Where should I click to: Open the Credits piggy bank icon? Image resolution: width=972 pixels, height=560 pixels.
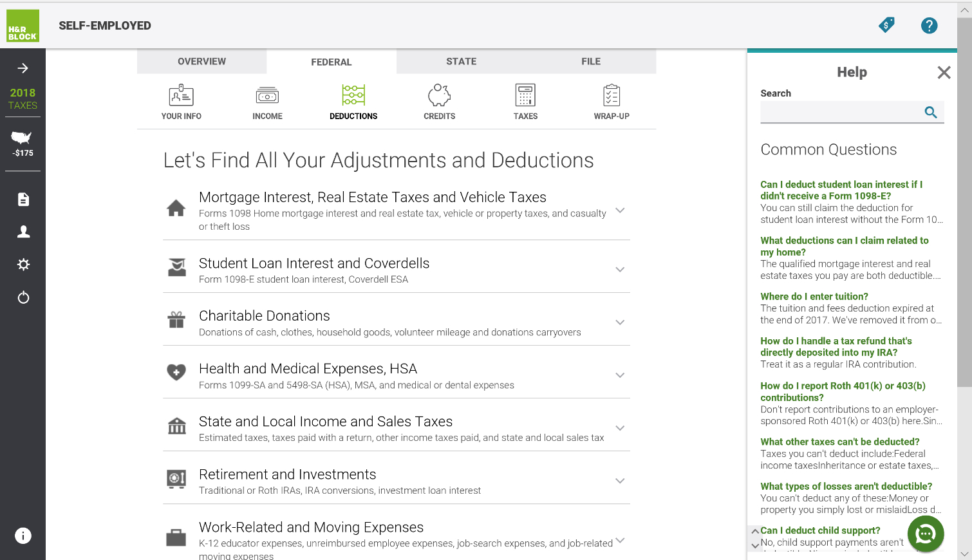[x=439, y=95]
